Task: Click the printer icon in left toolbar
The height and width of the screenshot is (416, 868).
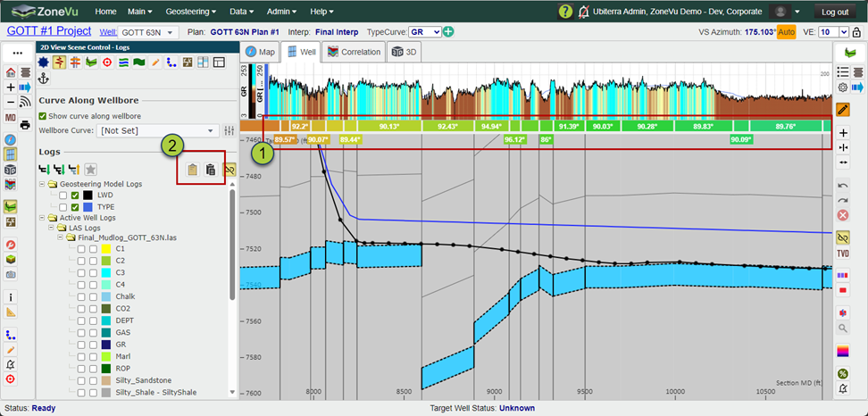Action: (x=25, y=124)
